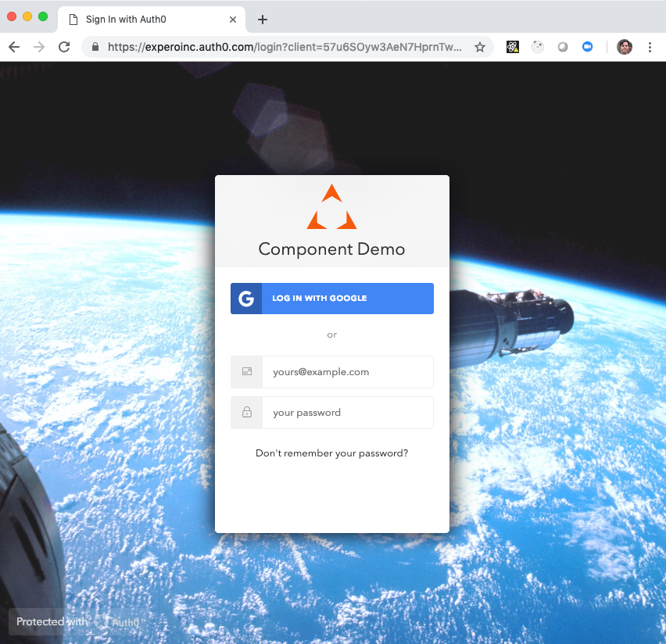This screenshot has width=666, height=644.
Task: Minimize window with yellow button
Action: coord(27,16)
